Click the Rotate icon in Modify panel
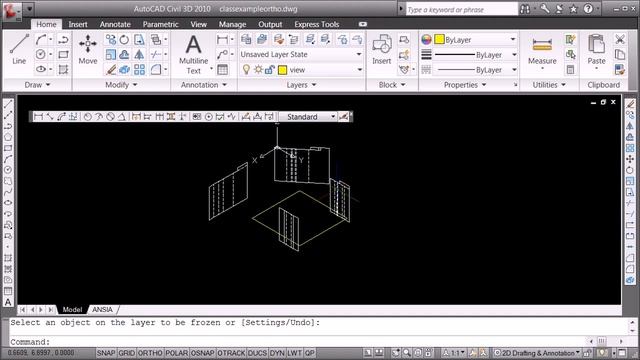 click(x=124, y=39)
